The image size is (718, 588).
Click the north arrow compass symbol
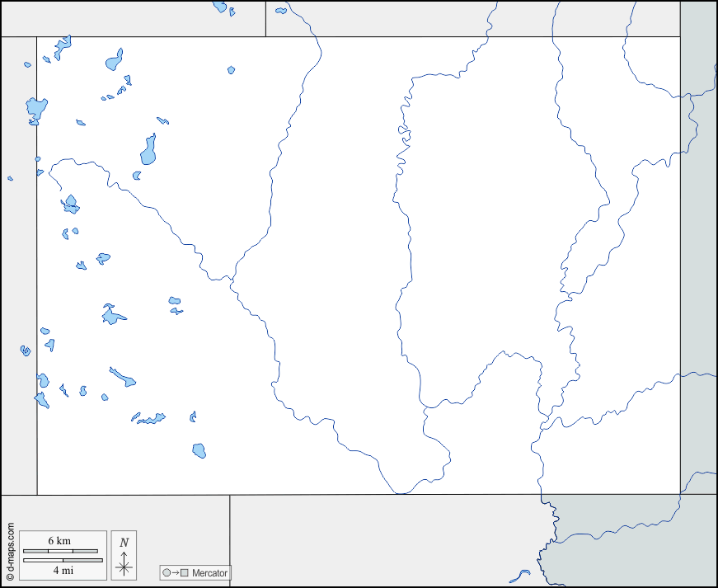tap(124, 563)
